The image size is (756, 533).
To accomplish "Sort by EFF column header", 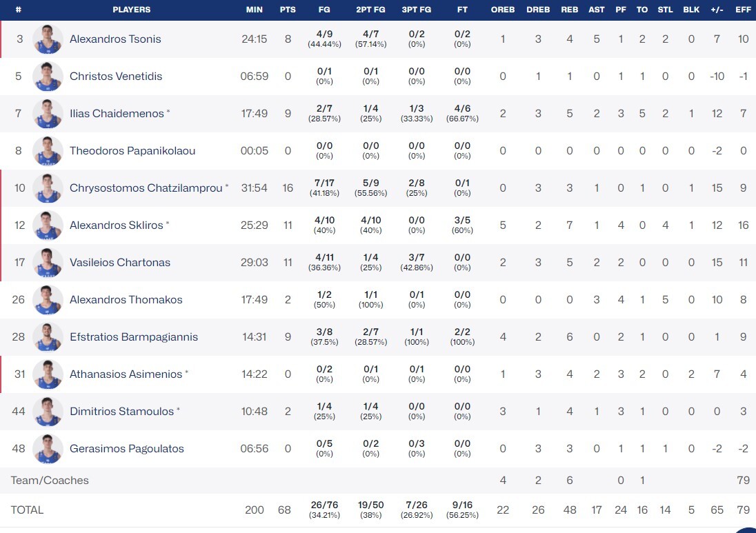I will click(x=743, y=10).
